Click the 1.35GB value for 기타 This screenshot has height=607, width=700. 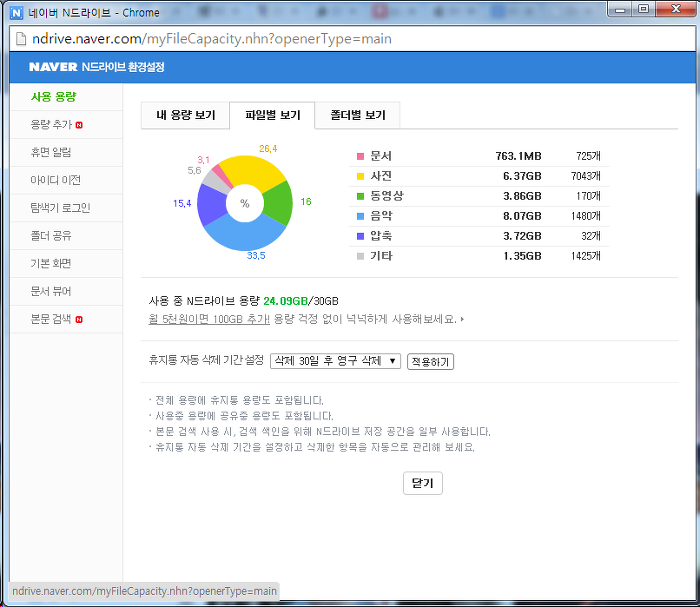(522, 256)
